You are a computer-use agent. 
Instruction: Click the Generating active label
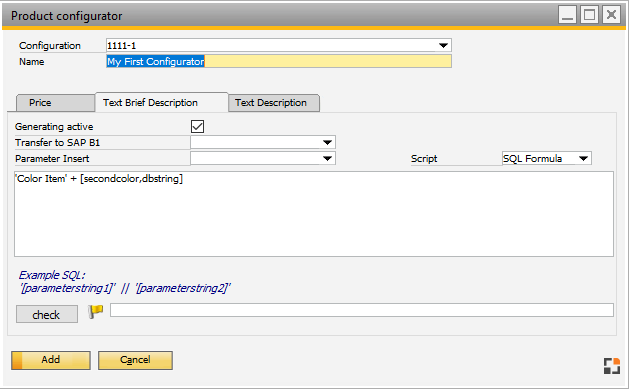pos(54,127)
